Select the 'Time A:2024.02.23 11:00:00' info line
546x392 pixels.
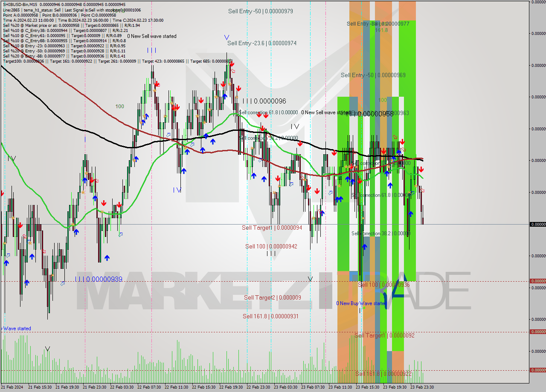[83, 20]
